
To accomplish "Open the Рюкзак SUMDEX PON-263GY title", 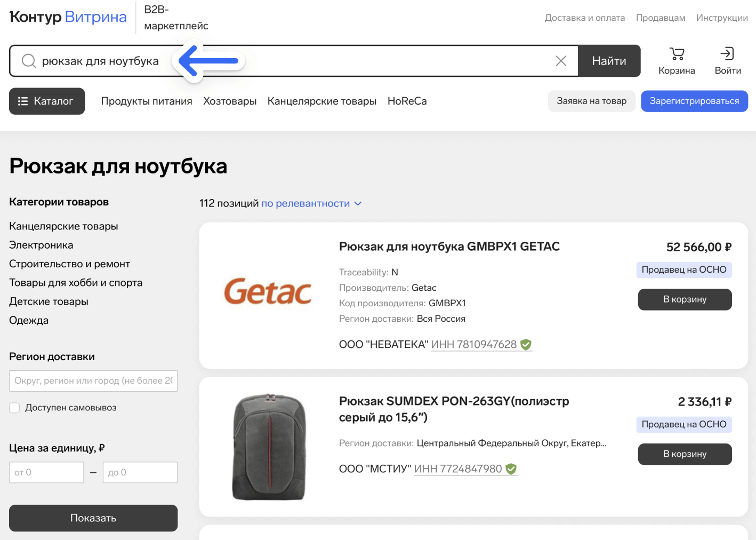I will coord(454,409).
